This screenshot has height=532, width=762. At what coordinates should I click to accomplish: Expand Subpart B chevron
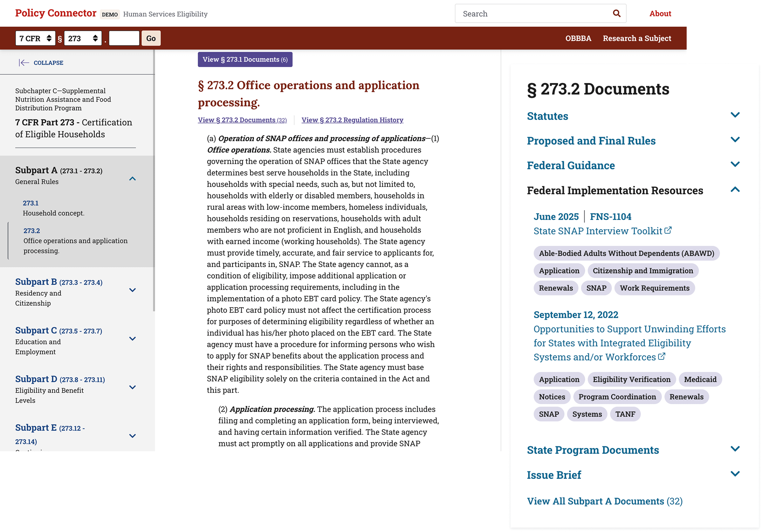(133, 290)
